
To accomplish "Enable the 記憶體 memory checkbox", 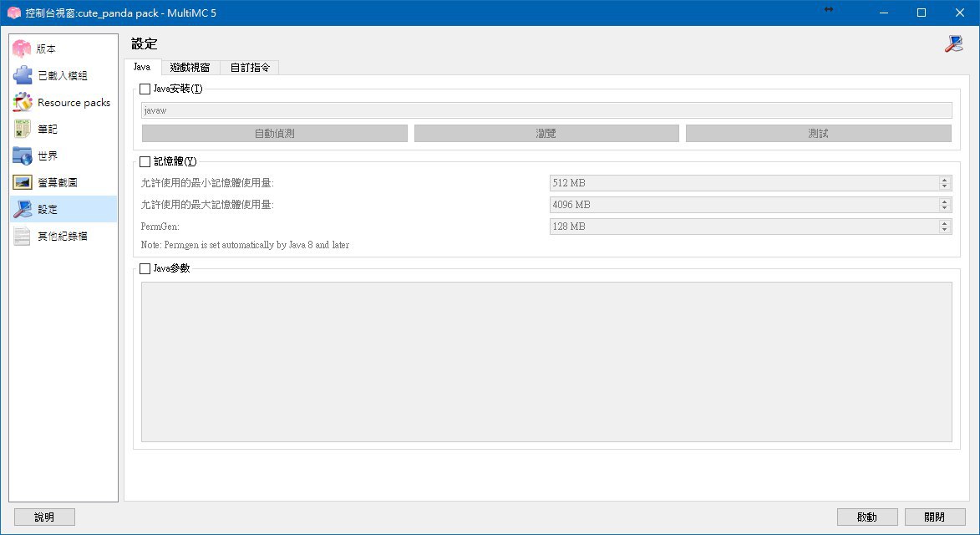I will 145,161.
